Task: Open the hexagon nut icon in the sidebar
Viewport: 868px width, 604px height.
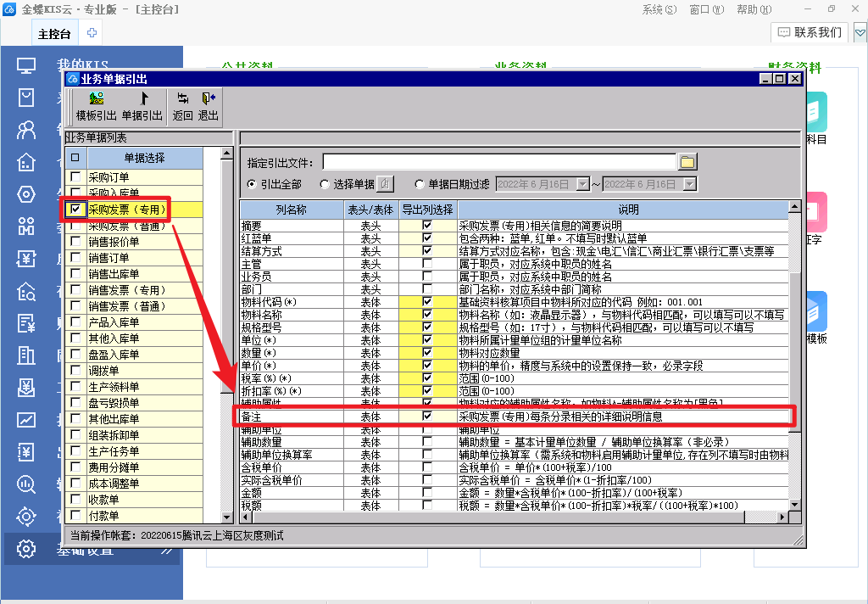Action: tap(26, 194)
